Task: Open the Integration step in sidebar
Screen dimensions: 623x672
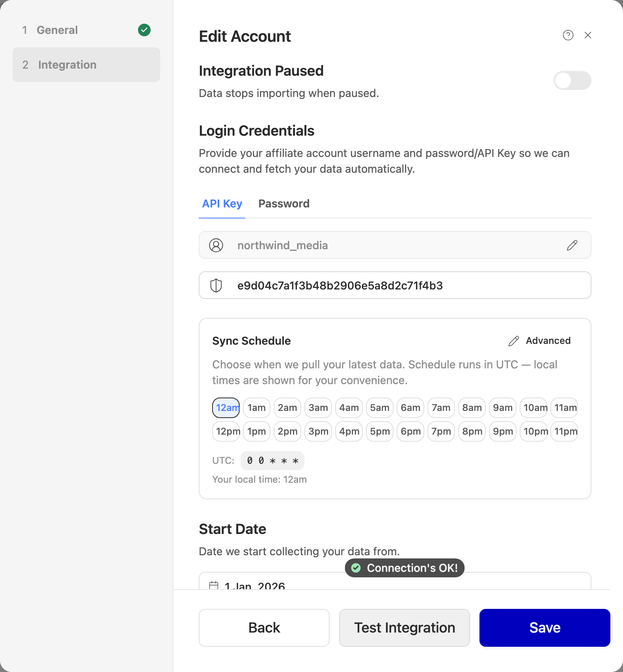Action: click(x=86, y=65)
